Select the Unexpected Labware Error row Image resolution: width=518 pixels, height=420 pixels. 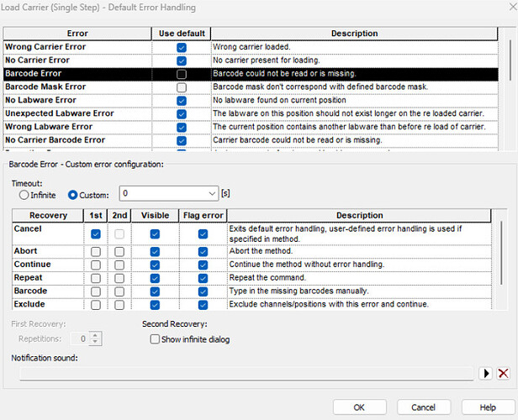251,113
